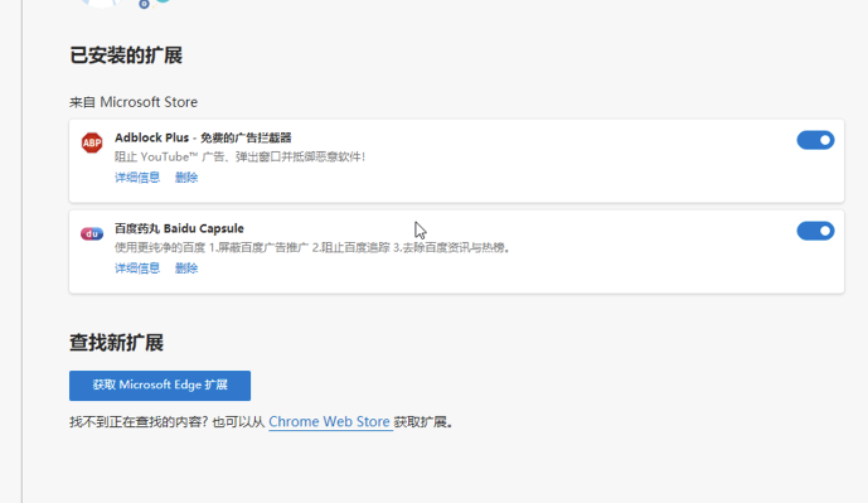Open 详细信息 for Adblock Plus
Viewport: 868px width, 503px height.
point(137,178)
